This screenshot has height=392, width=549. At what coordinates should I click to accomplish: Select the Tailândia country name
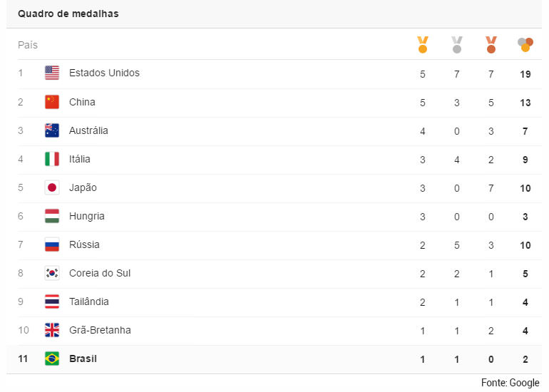pyautogui.click(x=89, y=301)
